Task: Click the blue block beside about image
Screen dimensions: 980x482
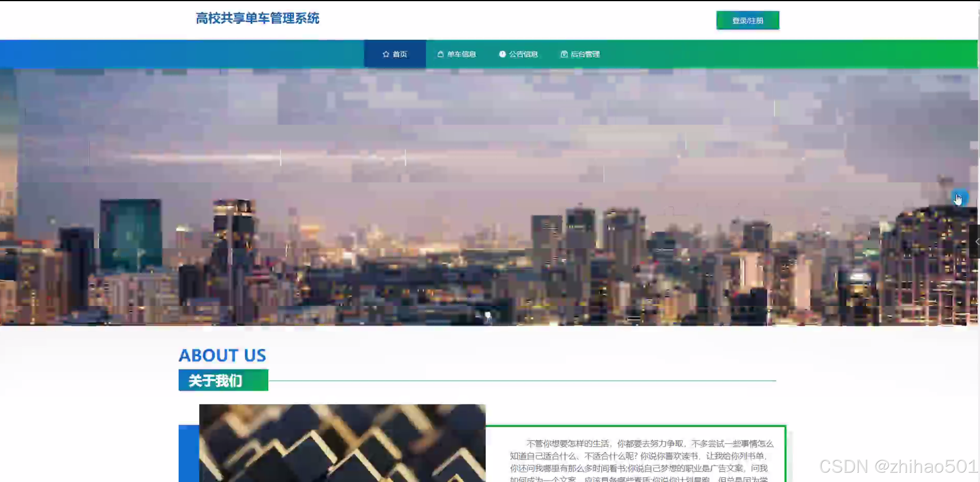Action: coord(188,453)
